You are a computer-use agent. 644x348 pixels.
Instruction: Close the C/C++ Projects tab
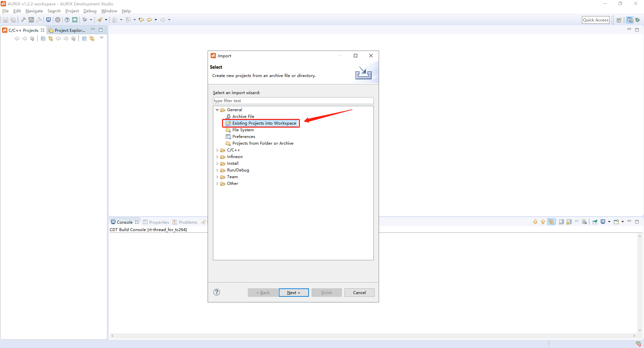point(43,30)
